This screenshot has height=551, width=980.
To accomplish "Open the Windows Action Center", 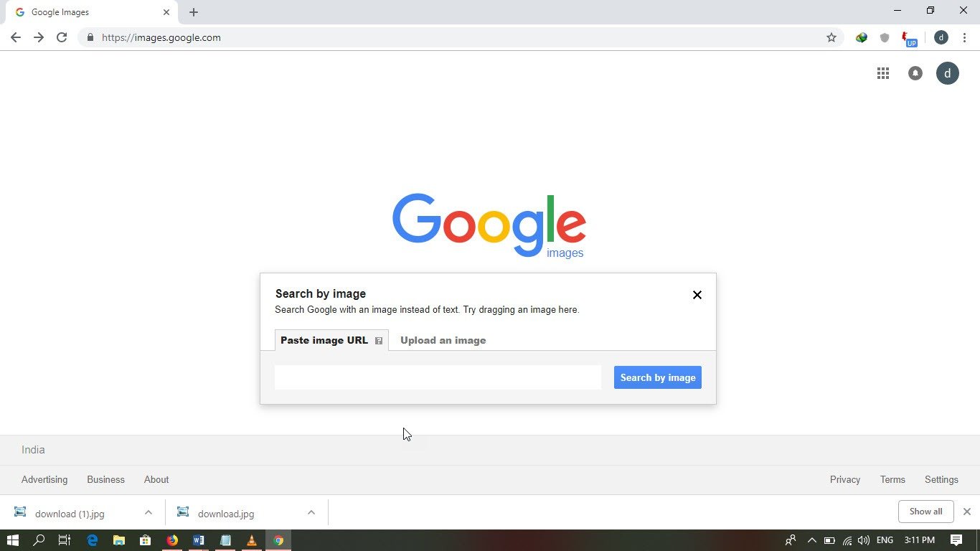I will point(956,540).
